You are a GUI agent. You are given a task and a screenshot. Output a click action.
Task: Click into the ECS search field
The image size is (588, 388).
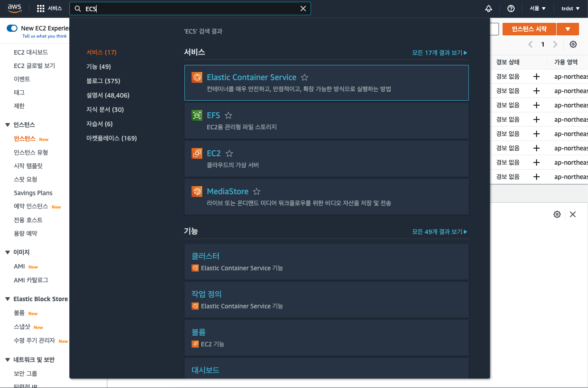pyautogui.click(x=190, y=9)
